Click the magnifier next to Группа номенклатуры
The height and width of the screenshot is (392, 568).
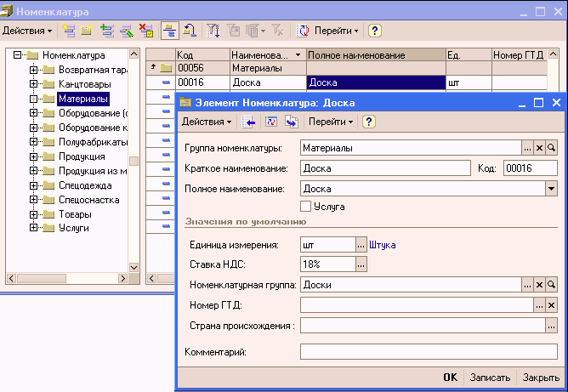[x=551, y=147]
